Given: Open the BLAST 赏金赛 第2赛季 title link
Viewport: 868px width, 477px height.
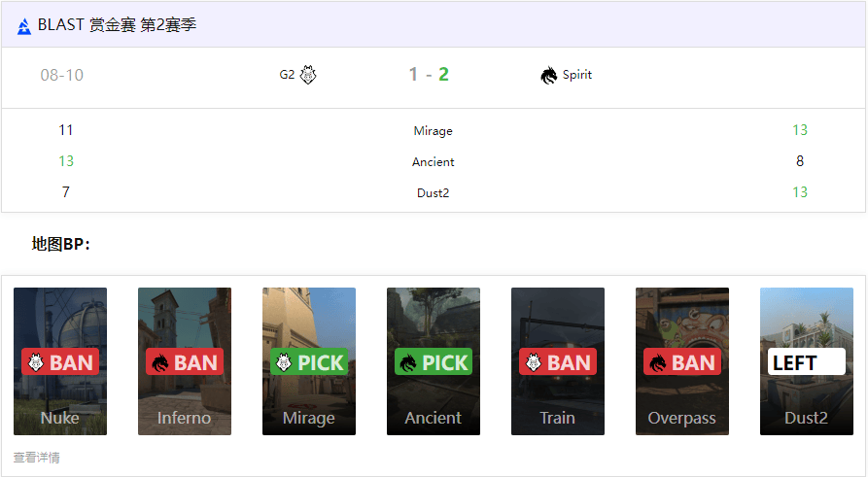Looking at the screenshot, I should [117, 25].
